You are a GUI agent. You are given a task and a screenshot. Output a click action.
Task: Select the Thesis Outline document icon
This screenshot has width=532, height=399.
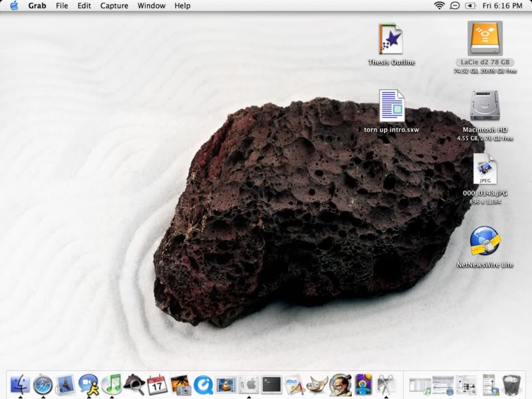tap(391, 39)
